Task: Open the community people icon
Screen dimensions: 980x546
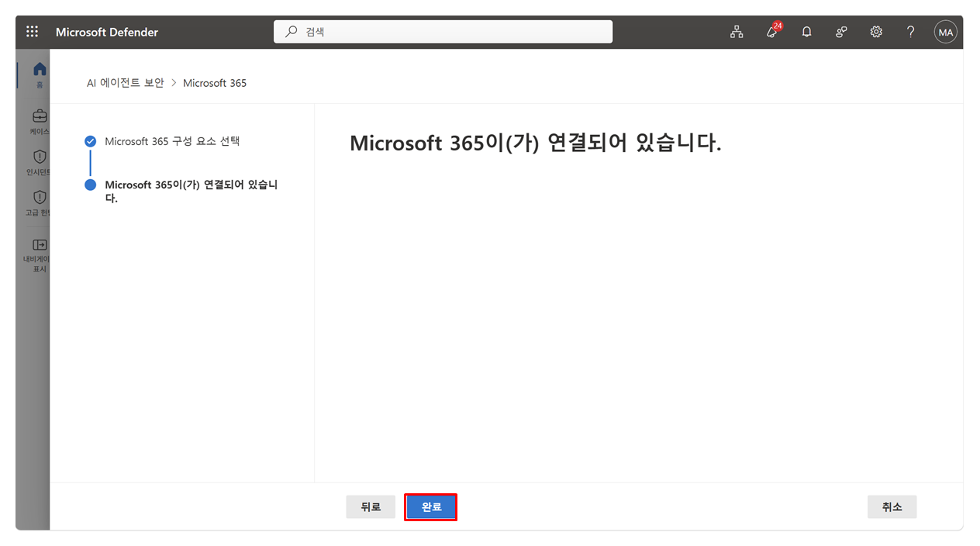Action: click(841, 32)
